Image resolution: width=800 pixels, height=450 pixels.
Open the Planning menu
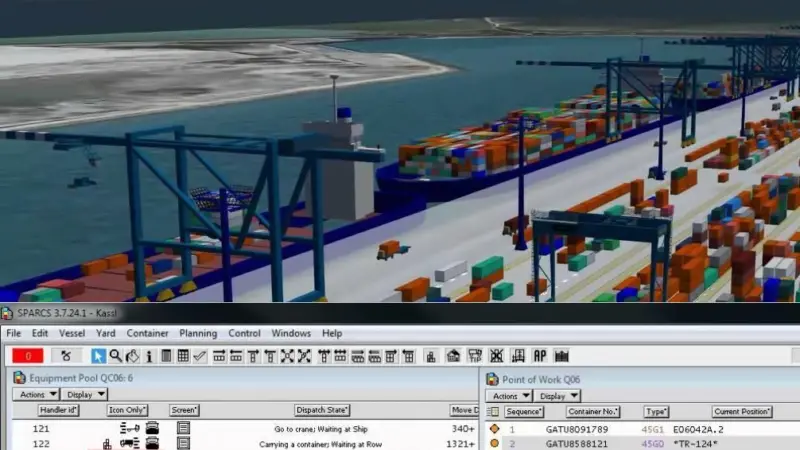pyautogui.click(x=198, y=333)
